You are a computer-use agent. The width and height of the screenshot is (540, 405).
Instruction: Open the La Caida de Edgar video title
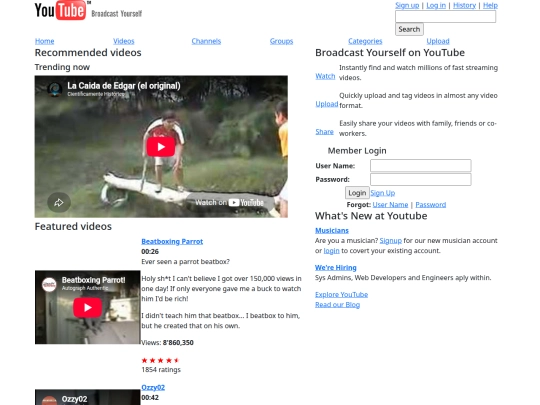coord(124,86)
